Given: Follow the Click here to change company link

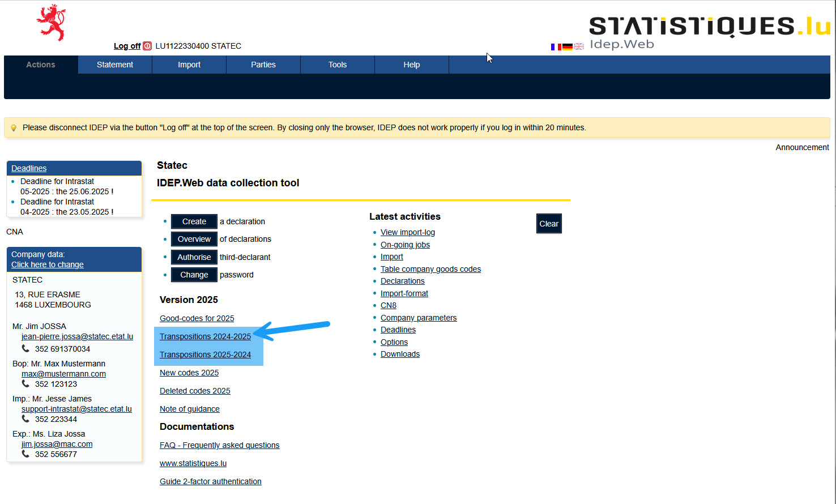Looking at the screenshot, I should click(x=48, y=264).
